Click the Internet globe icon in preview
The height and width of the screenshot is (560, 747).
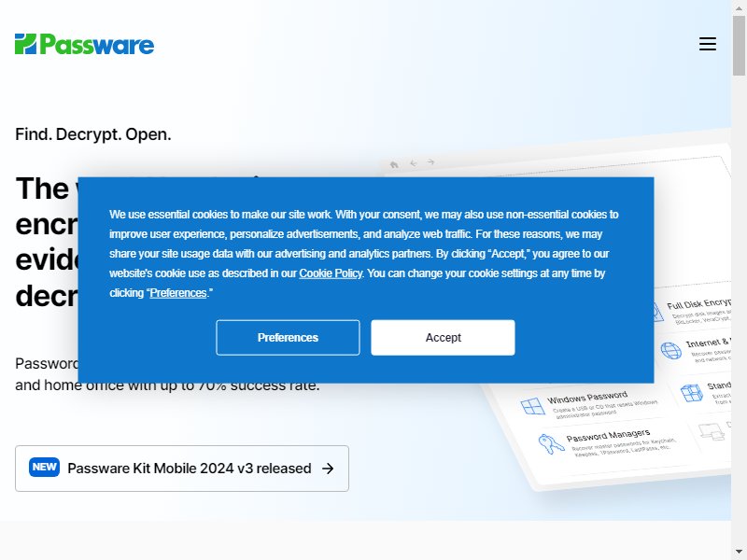[670, 351]
